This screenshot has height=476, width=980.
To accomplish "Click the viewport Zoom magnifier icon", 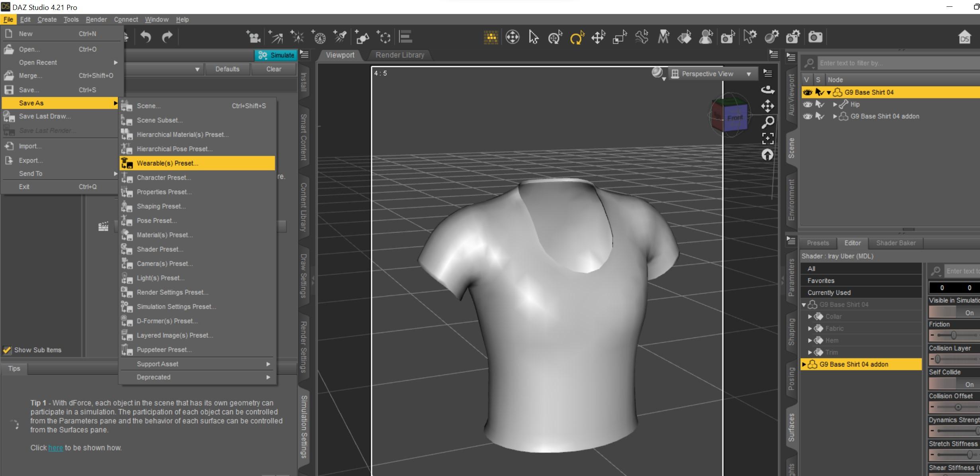I will coord(767,122).
